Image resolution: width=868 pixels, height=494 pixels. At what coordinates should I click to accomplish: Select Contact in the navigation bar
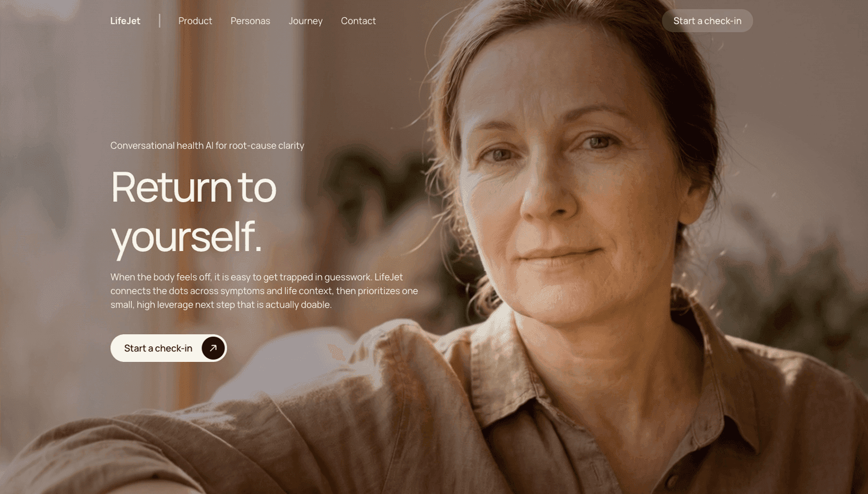coord(358,21)
